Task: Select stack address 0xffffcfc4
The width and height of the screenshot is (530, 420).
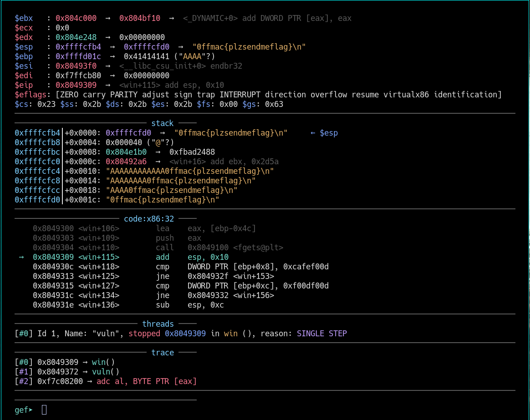Action: 37,171
